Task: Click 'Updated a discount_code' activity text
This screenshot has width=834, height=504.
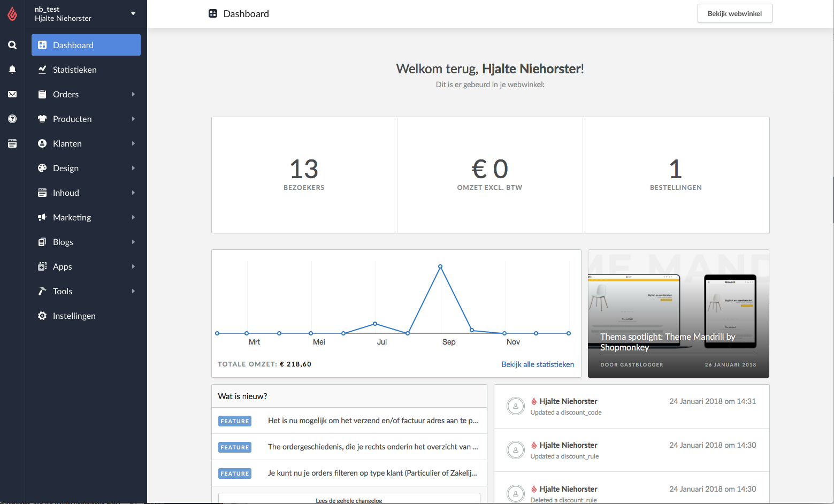Action: pyautogui.click(x=566, y=413)
